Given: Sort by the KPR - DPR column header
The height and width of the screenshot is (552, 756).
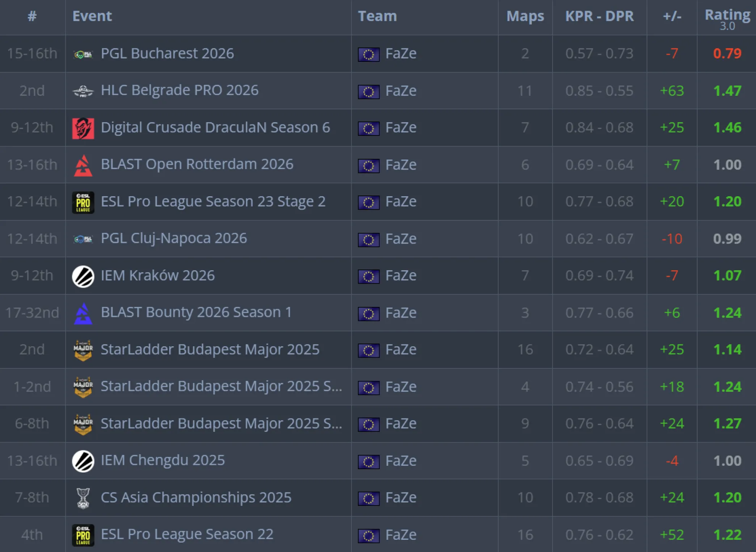Looking at the screenshot, I should tap(599, 16).
